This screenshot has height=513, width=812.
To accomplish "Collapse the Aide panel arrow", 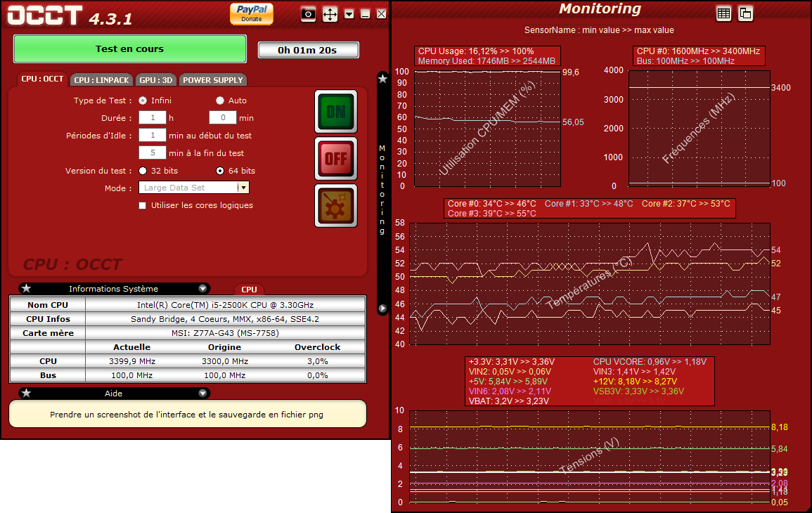I will click(202, 394).
